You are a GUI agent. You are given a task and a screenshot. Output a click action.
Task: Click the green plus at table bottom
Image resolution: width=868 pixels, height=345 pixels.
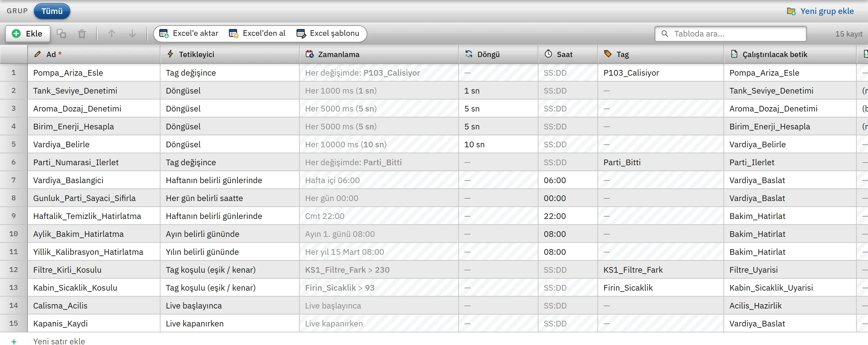[14, 341]
